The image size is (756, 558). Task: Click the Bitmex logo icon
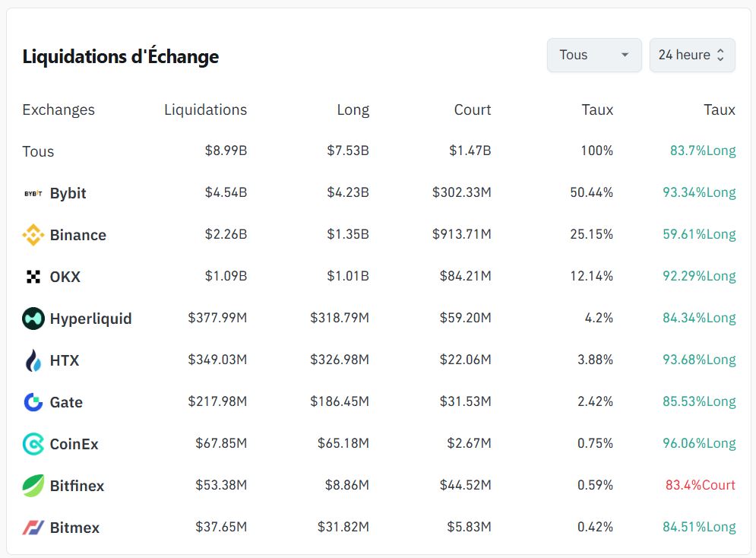(x=33, y=528)
